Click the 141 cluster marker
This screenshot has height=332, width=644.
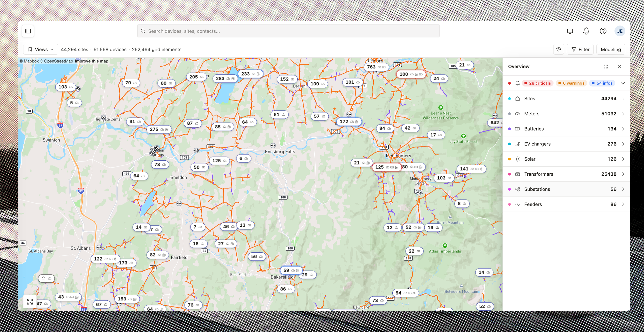(x=471, y=169)
